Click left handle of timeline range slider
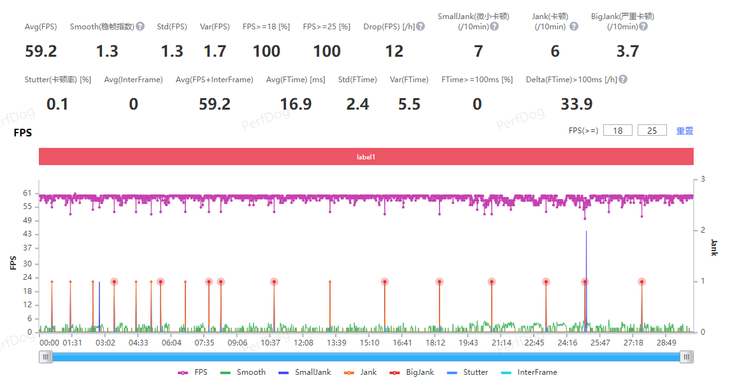This screenshot has height=385, width=730. coord(46,357)
